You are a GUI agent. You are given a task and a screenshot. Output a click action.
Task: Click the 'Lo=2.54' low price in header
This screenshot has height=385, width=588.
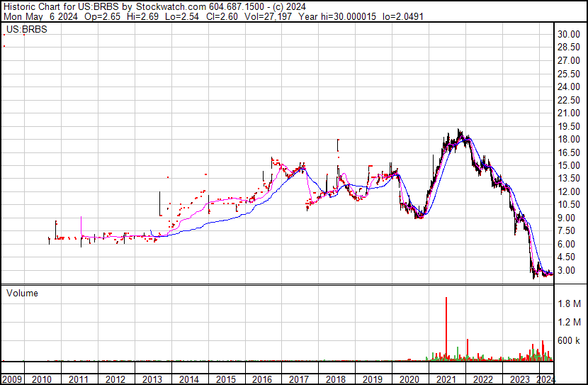point(183,17)
